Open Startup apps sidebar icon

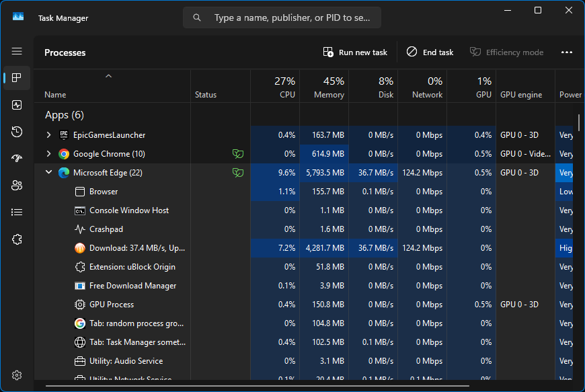tap(17, 159)
